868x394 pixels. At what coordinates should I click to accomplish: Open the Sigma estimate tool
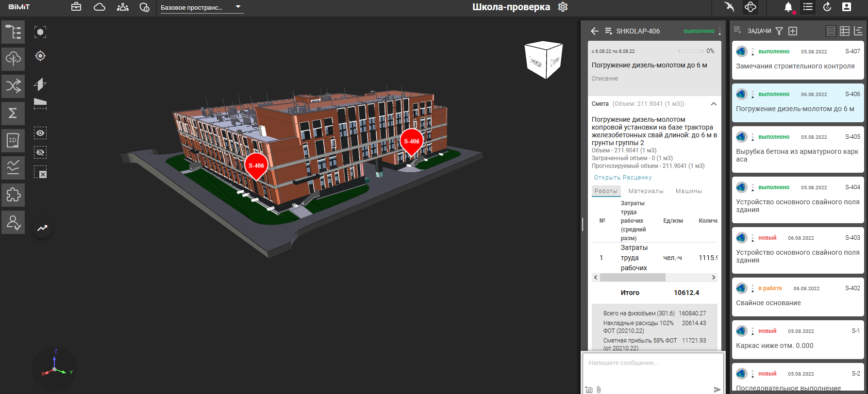13,113
